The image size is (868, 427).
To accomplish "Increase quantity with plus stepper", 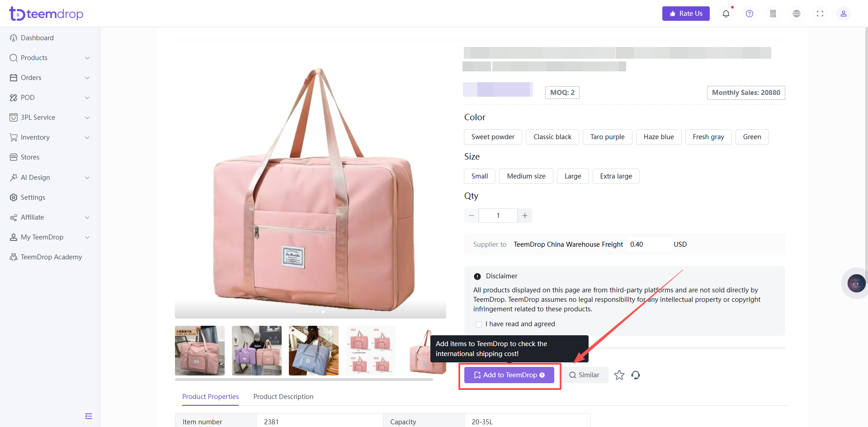I will (525, 216).
